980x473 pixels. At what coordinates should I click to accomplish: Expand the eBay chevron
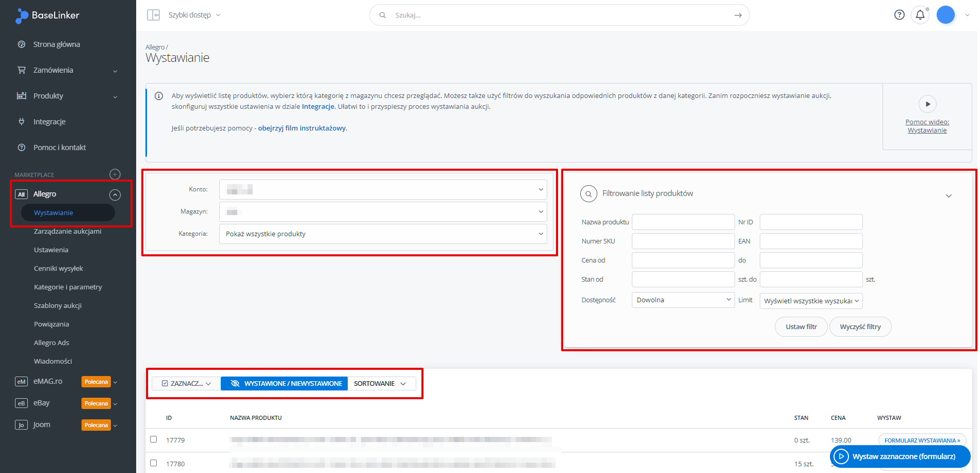pyautogui.click(x=115, y=404)
